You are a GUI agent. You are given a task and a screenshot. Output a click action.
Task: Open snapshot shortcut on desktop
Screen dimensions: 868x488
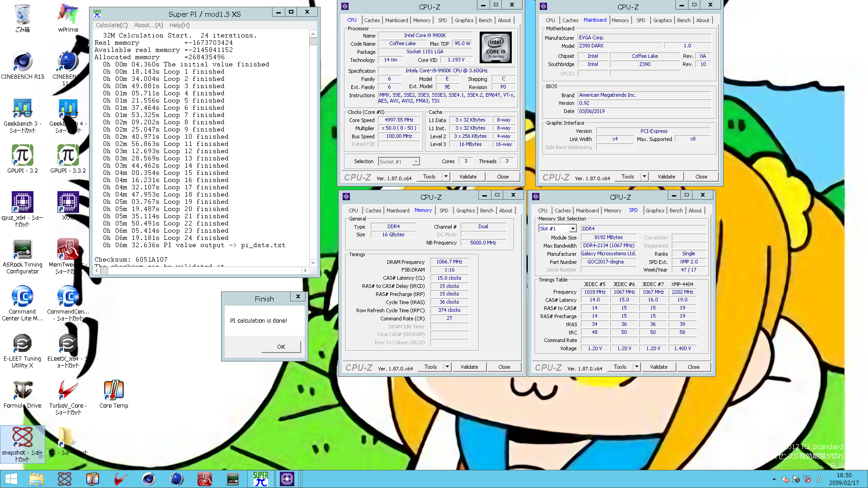point(23,444)
